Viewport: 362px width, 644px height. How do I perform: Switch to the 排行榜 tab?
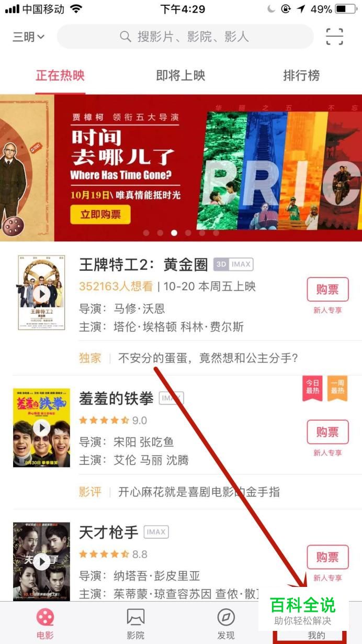[301, 75]
